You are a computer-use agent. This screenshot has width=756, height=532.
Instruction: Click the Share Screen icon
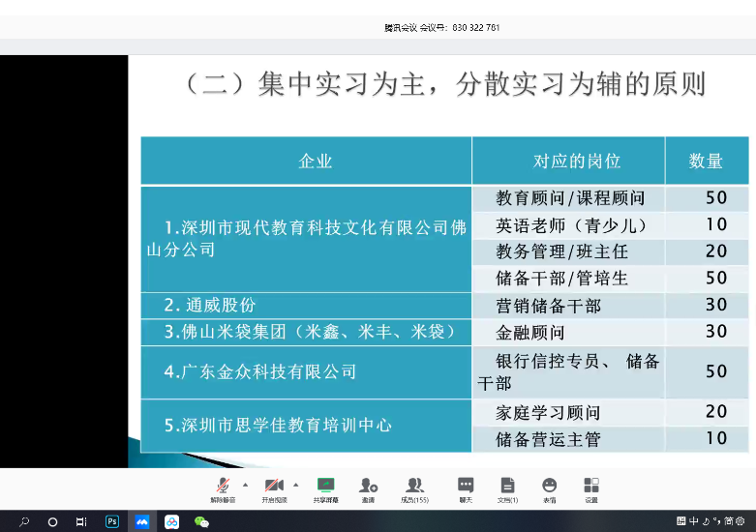point(326,486)
